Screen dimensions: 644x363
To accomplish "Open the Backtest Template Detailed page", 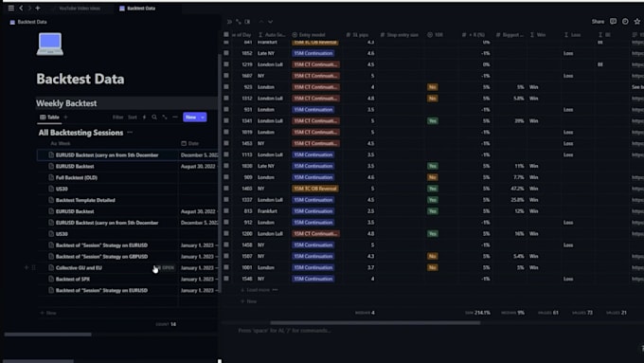I will pos(85,200).
